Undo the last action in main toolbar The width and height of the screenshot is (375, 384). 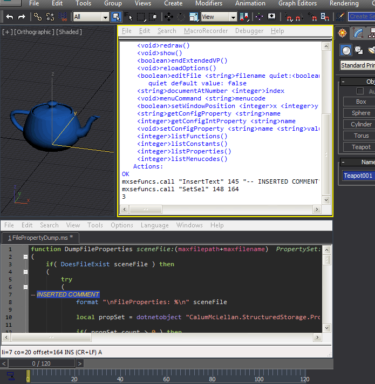[x=10, y=17]
